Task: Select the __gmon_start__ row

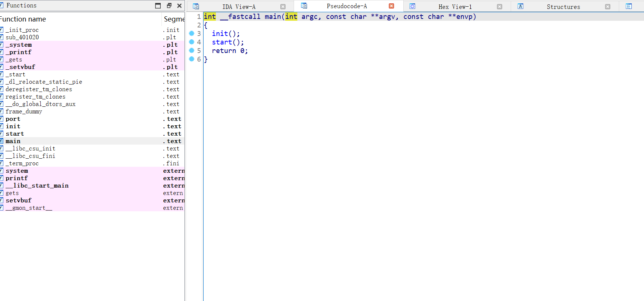Action: 92,208
